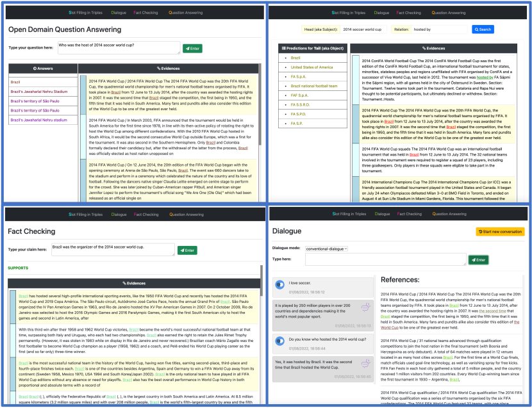Click the bot icon on the 'hosted by Brazil' reply
Image resolution: width=532 pixels, height=408 pixels.
click(x=365, y=364)
